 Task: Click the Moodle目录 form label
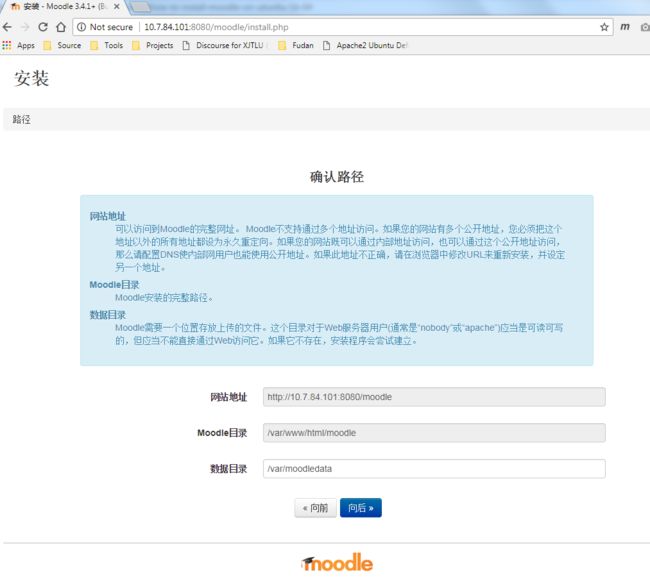click(x=222, y=433)
